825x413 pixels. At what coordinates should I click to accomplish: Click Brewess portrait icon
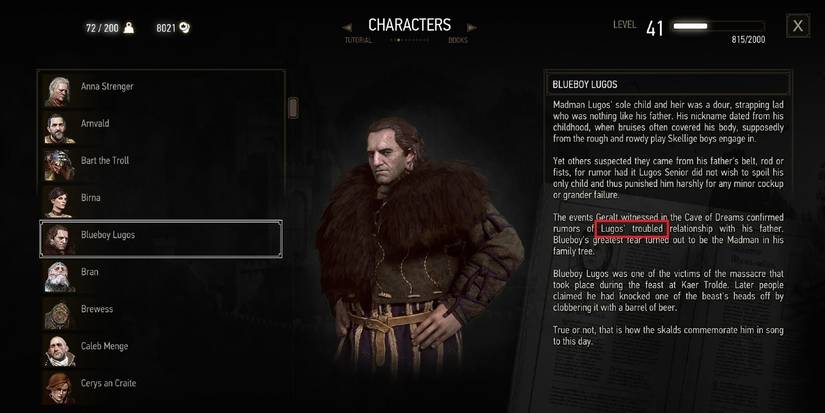click(58, 314)
